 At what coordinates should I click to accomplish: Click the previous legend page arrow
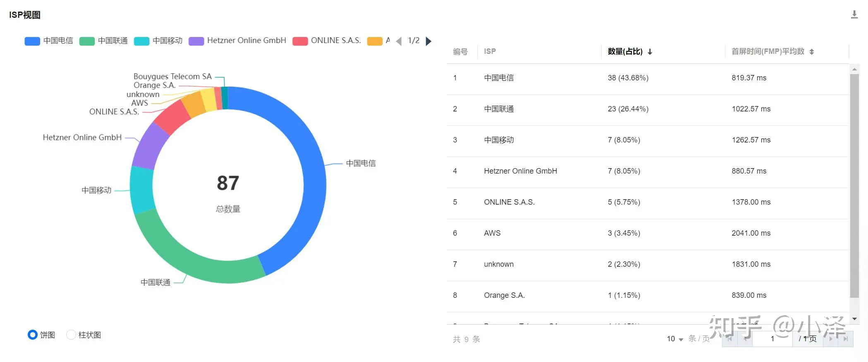pos(399,41)
